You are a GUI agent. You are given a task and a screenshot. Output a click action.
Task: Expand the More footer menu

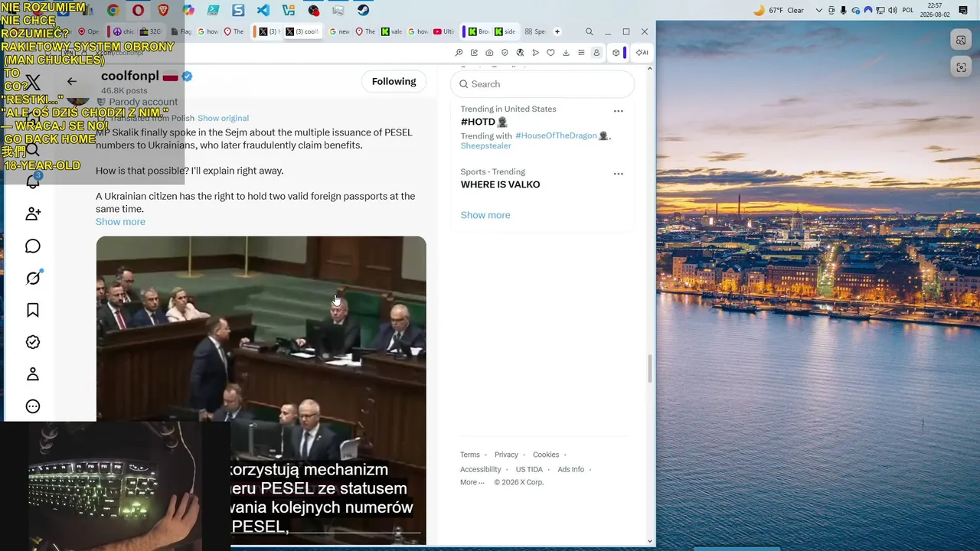click(x=472, y=482)
